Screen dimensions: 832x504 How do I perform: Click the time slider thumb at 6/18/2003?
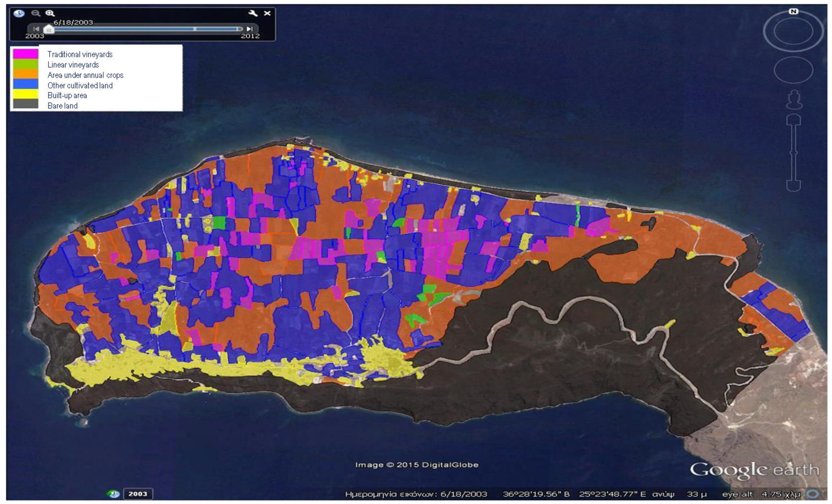point(49,30)
